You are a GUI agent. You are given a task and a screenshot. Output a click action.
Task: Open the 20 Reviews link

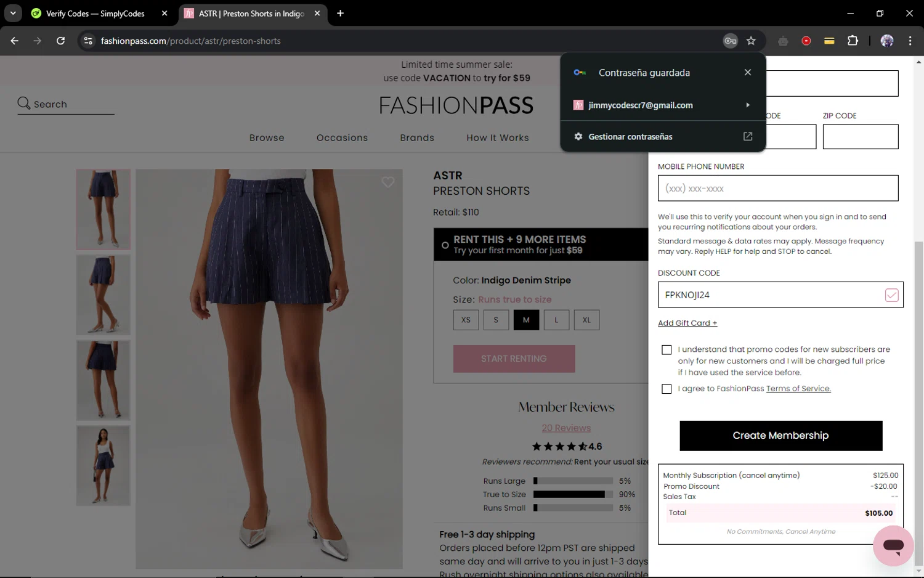pos(566,428)
